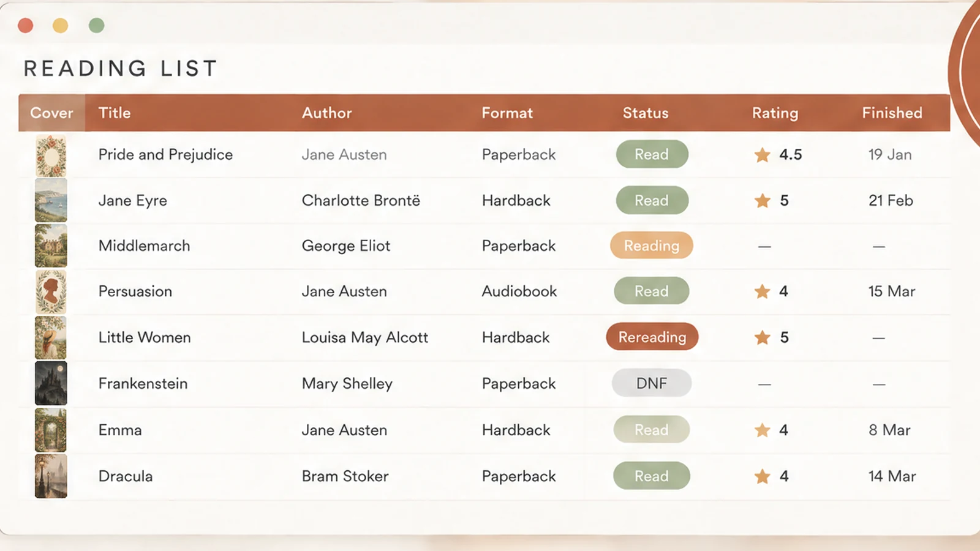Viewport: 980px width, 551px height.
Task: Click the Format column header
Action: point(507,113)
